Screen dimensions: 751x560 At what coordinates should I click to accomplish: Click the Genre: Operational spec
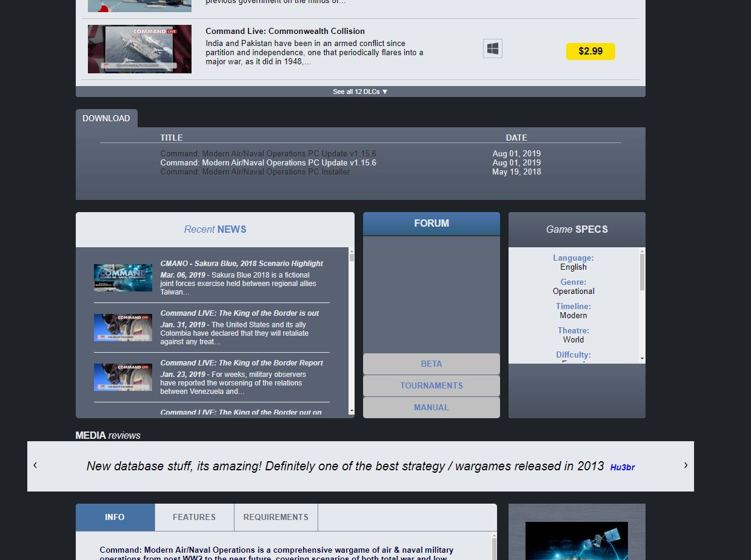pyautogui.click(x=573, y=287)
